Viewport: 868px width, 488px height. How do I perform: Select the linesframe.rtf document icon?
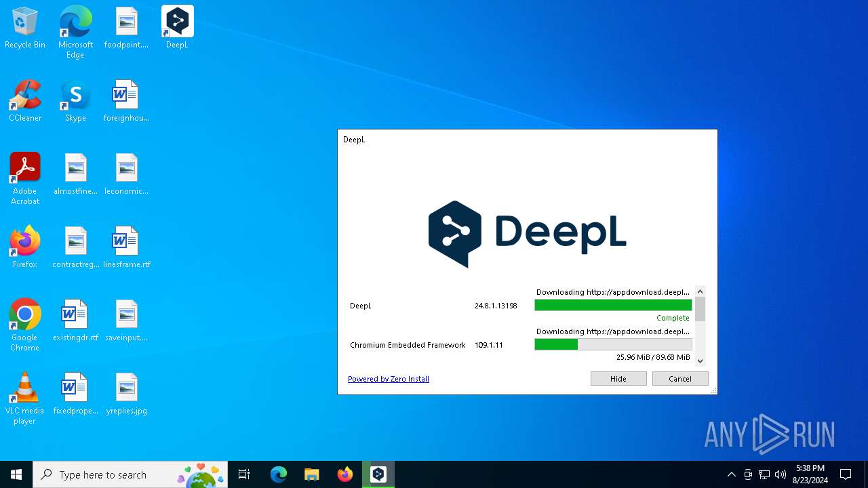126,248
